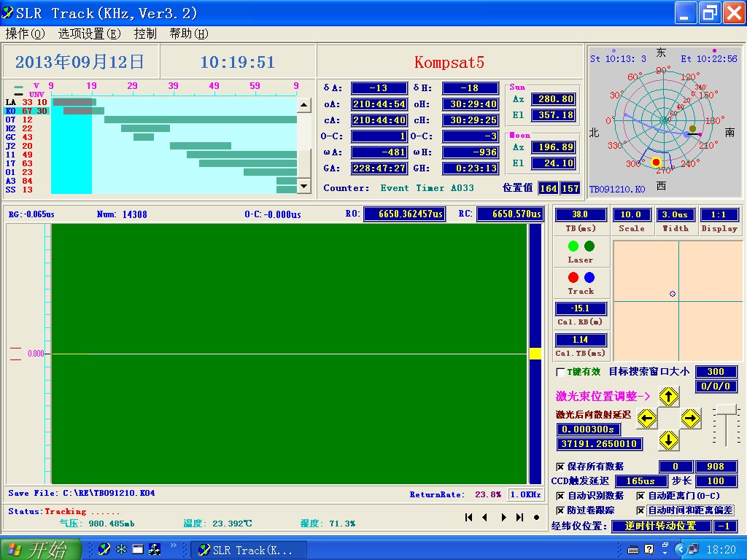Click the bright green Laser indicator light
The height and width of the screenshot is (560, 747).
click(x=573, y=246)
